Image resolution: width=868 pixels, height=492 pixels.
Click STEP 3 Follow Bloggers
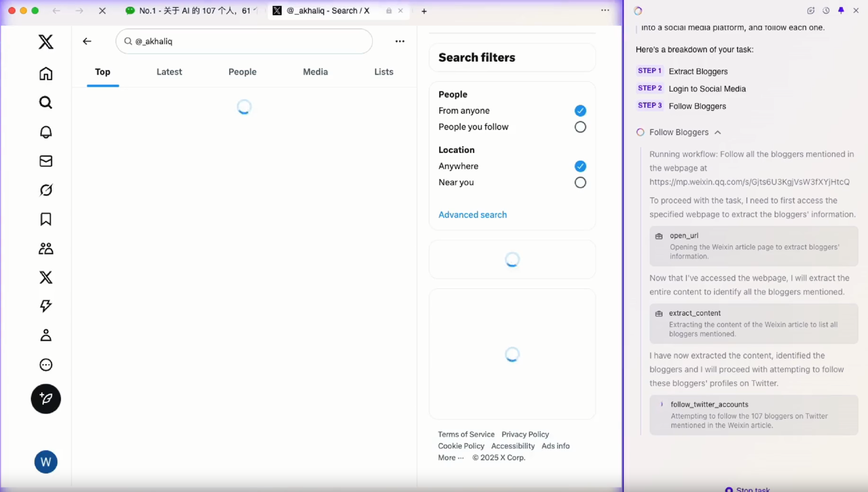pyautogui.click(x=682, y=106)
